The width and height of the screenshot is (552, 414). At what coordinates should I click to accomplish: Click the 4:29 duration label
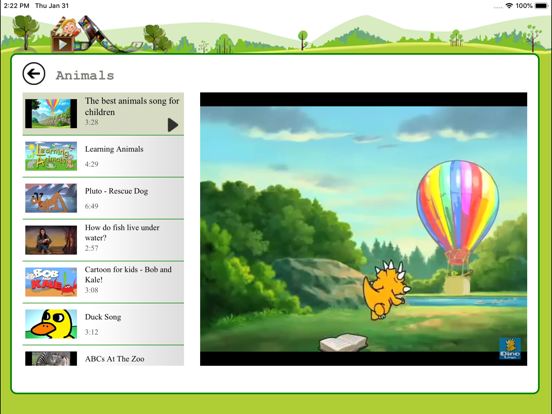point(92,164)
